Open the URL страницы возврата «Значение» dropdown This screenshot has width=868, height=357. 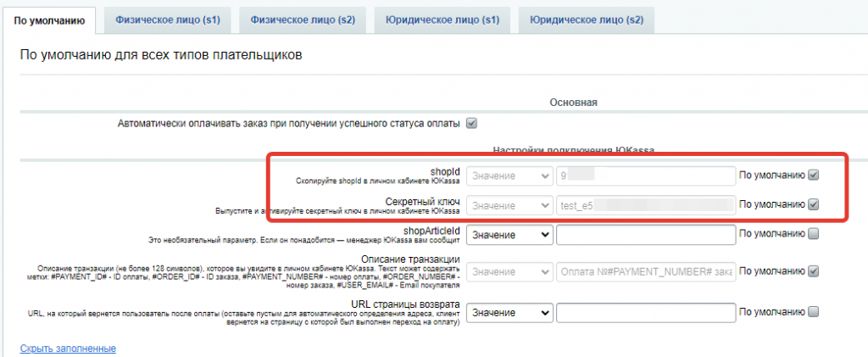tap(509, 312)
